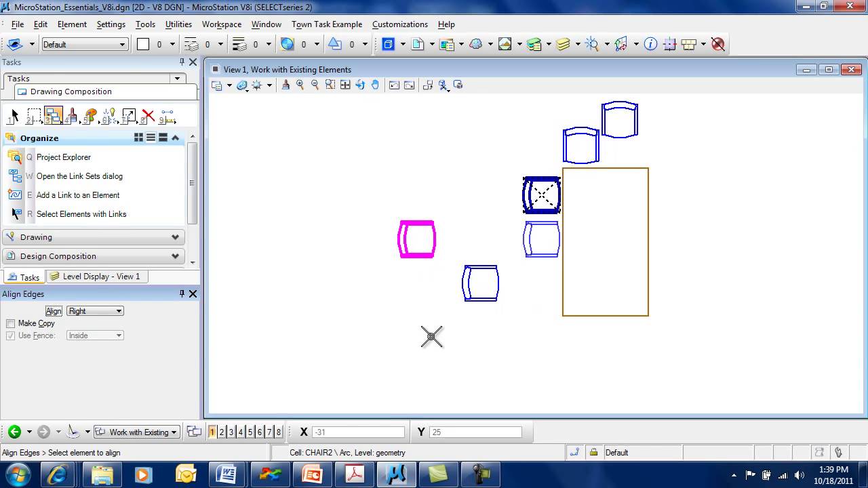Select the Element Selection arrow tool

click(14, 115)
